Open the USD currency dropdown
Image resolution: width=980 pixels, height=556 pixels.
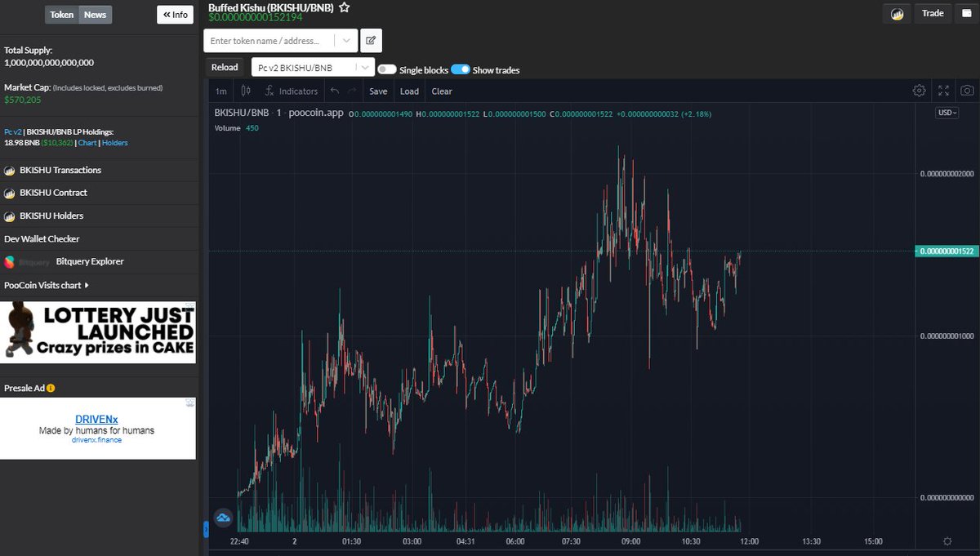[x=947, y=113]
